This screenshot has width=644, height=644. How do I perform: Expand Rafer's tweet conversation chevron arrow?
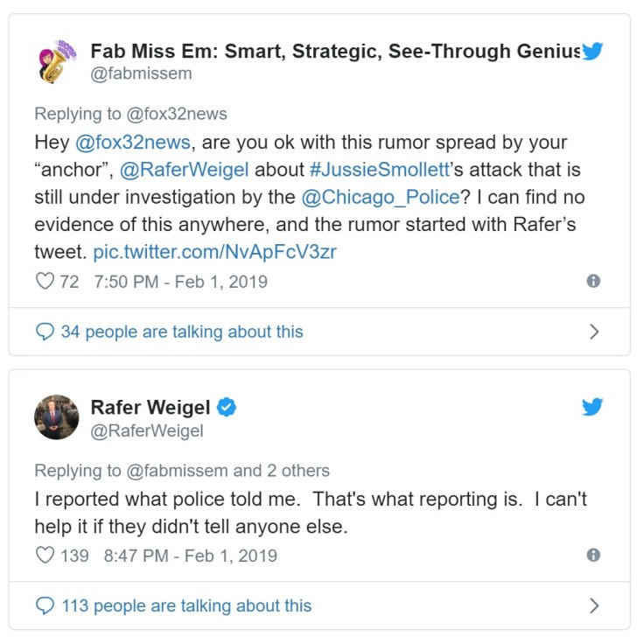pos(594,606)
